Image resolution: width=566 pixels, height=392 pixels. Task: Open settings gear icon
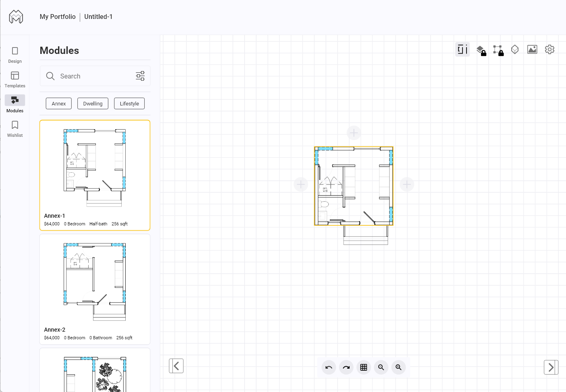coord(549,50)
